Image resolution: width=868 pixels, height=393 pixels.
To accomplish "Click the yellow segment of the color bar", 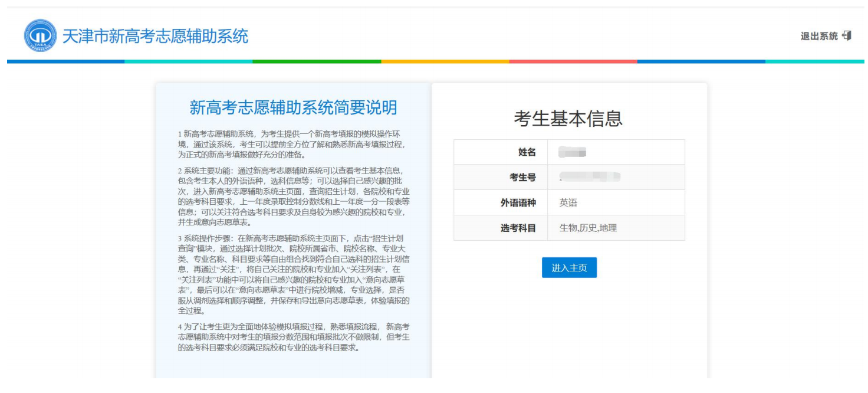I will tap(445, 61).
